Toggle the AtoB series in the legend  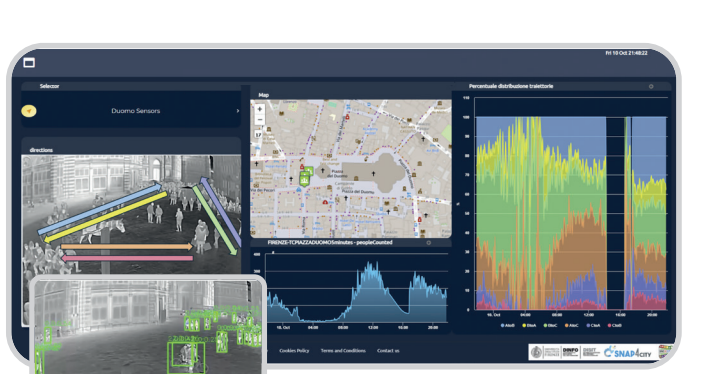[507, 325]
